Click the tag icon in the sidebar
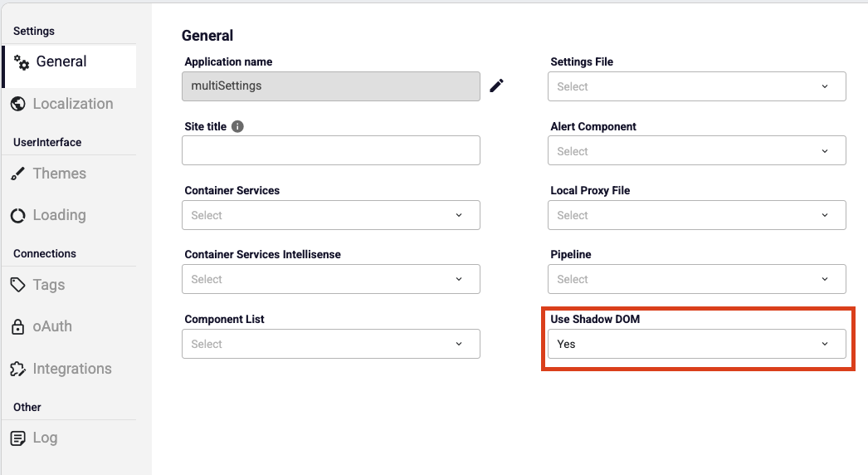 point(17,285)
